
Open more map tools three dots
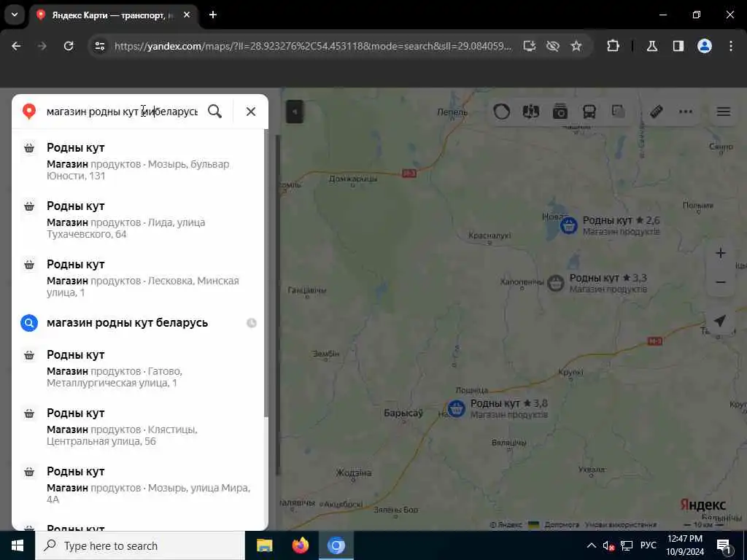point(686,112)
